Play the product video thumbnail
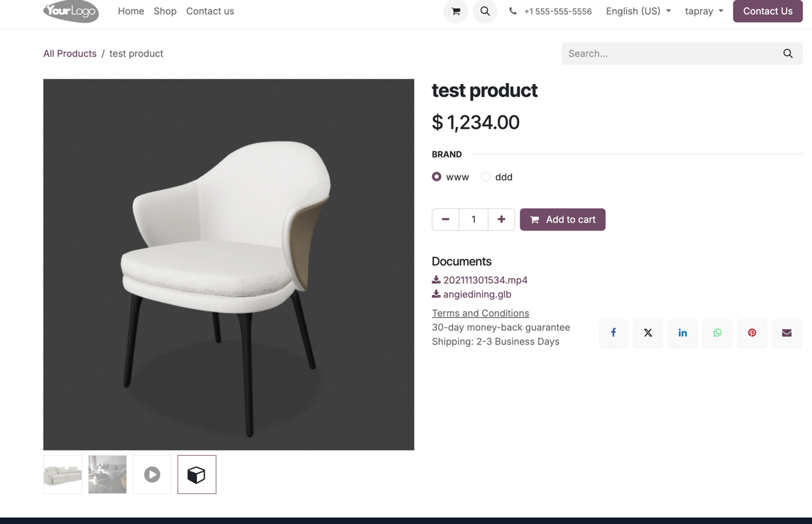 click(x=151, y=474)
